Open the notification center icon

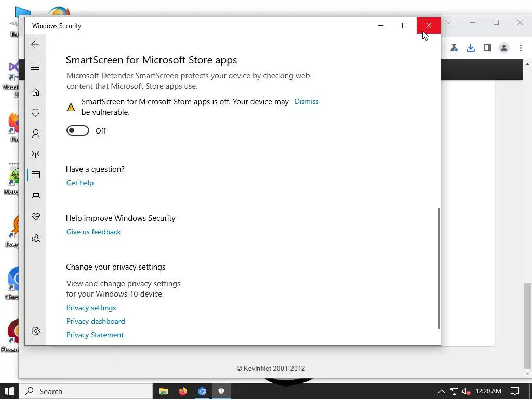click(x=515, y=391)
